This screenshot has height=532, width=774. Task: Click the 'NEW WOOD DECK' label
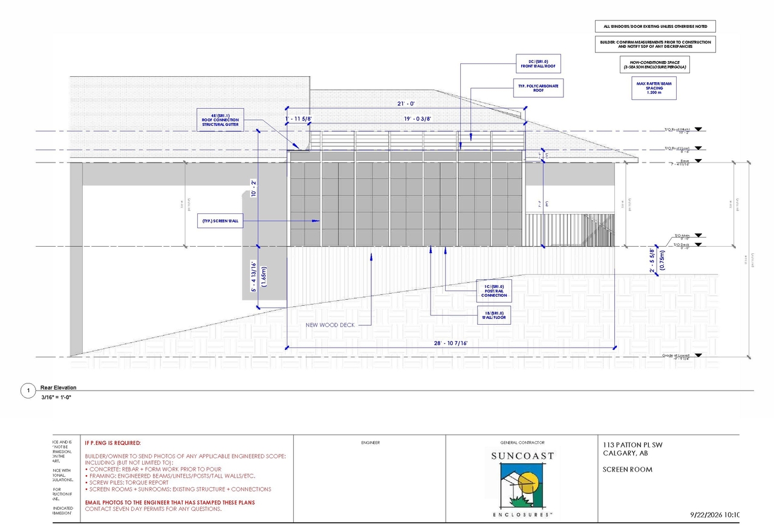point(330,325)
